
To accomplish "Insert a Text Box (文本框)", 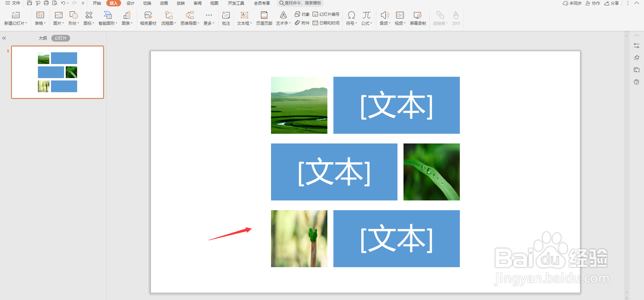I will point(245,15).
